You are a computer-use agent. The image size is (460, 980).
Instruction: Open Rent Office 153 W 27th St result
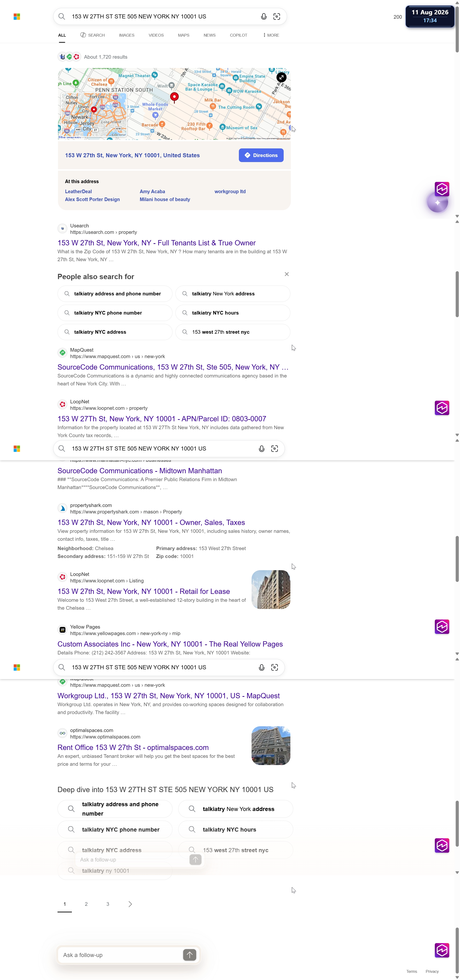point(133,747)
